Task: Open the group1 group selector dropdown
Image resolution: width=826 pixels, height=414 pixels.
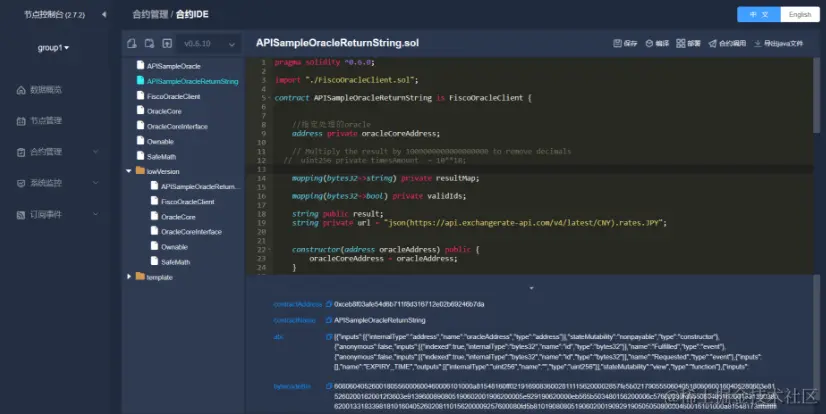Action: coord(53,47)
